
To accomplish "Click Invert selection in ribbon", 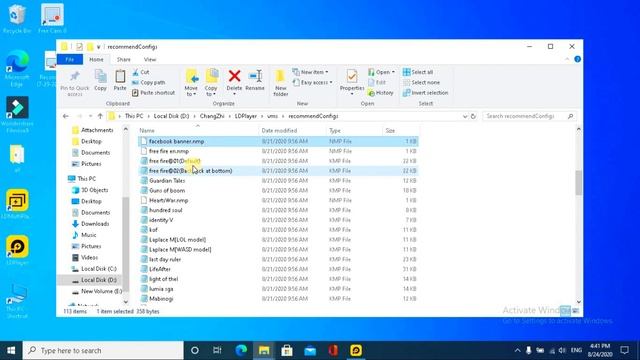I will [425, 93].
